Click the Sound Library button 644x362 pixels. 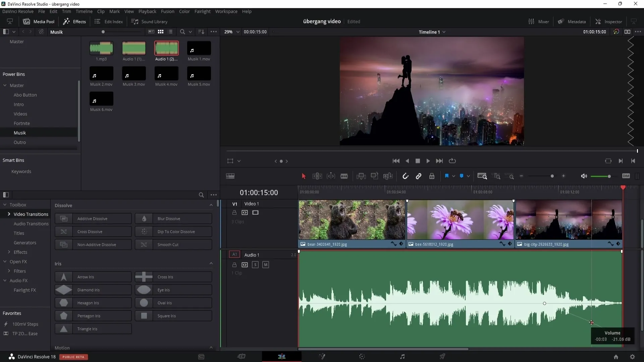(154, 21)
